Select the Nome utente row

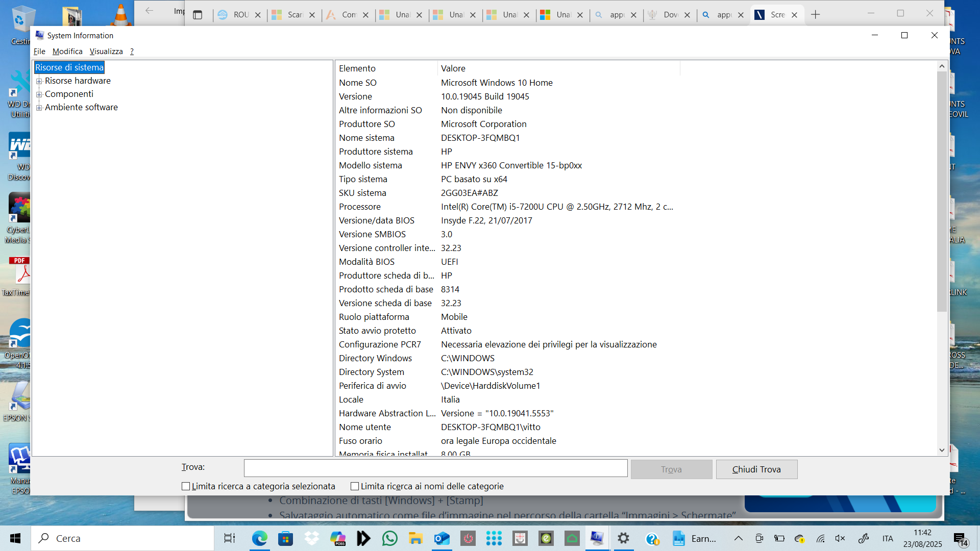[508, 427]
